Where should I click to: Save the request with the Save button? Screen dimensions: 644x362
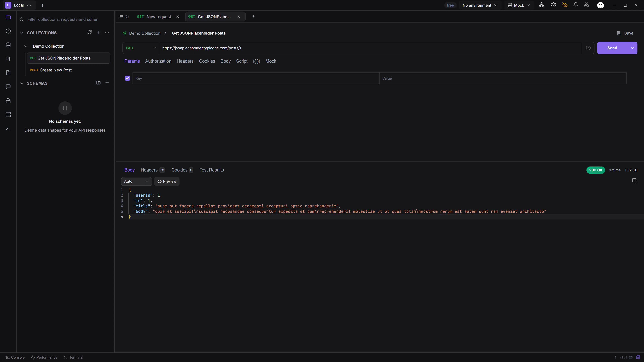coord(625,33)
